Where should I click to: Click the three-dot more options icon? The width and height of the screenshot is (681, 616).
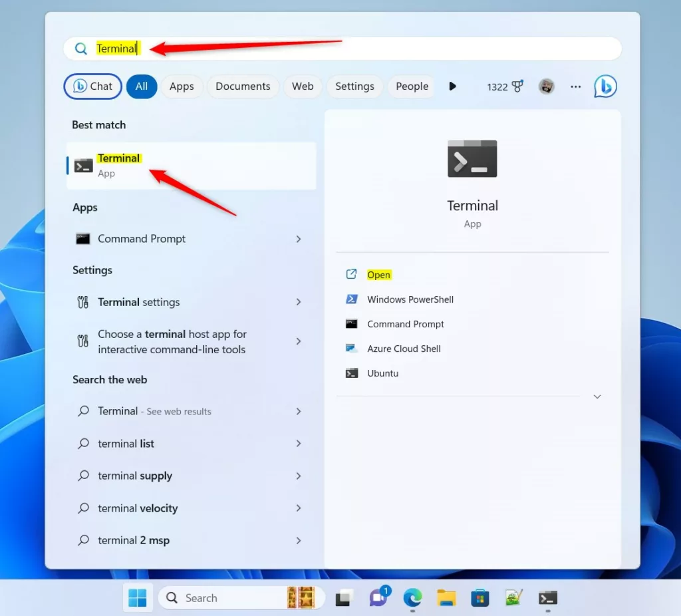click(575, 86)
